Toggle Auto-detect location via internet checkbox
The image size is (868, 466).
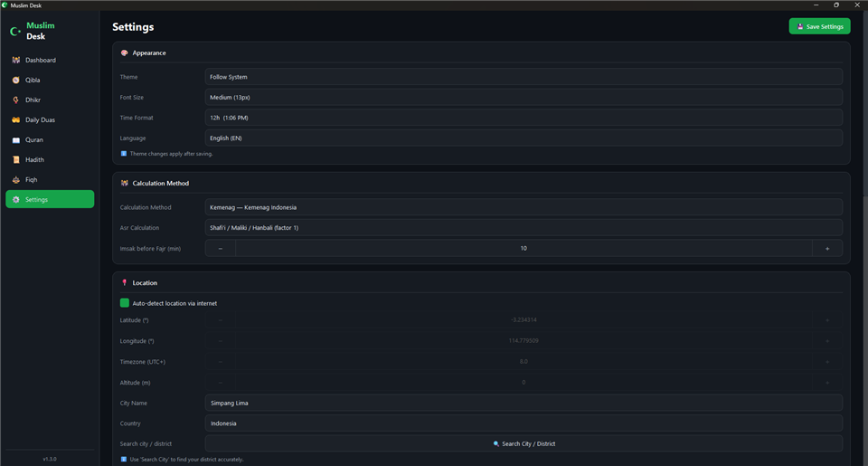125,303
